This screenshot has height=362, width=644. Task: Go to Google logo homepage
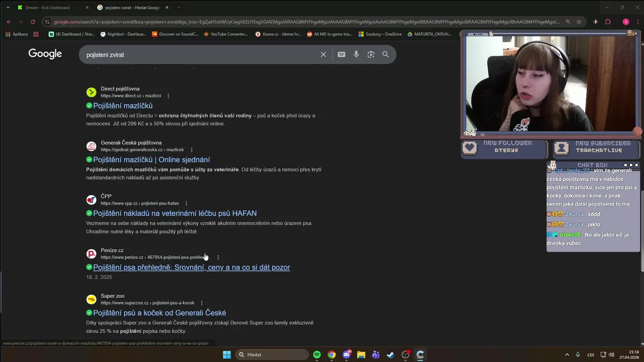tap(45, 54)
